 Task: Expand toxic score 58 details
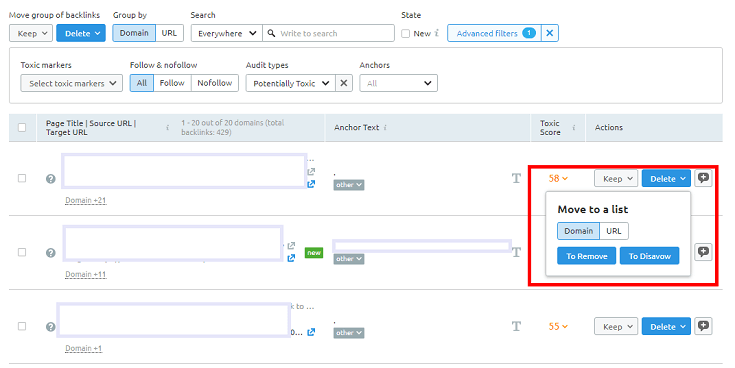tap(558, 179)
